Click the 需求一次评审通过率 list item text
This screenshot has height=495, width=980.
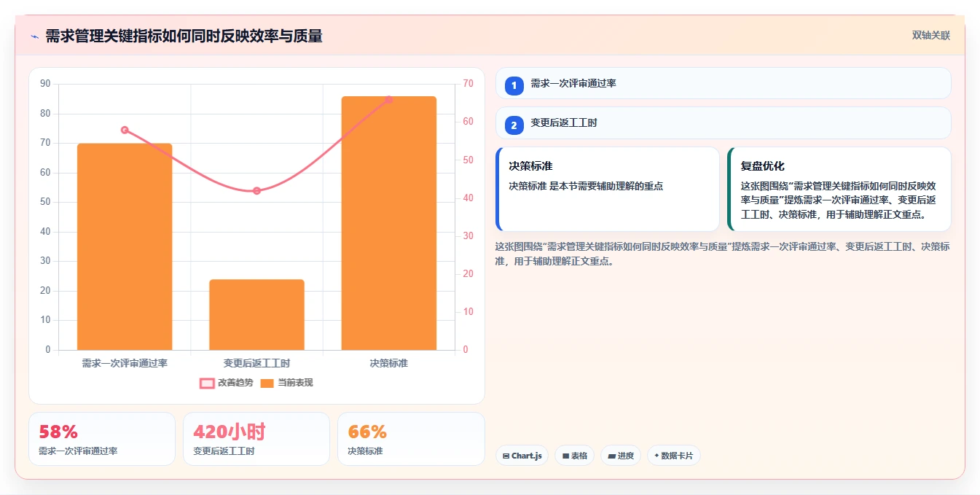(x=573, y=83)
